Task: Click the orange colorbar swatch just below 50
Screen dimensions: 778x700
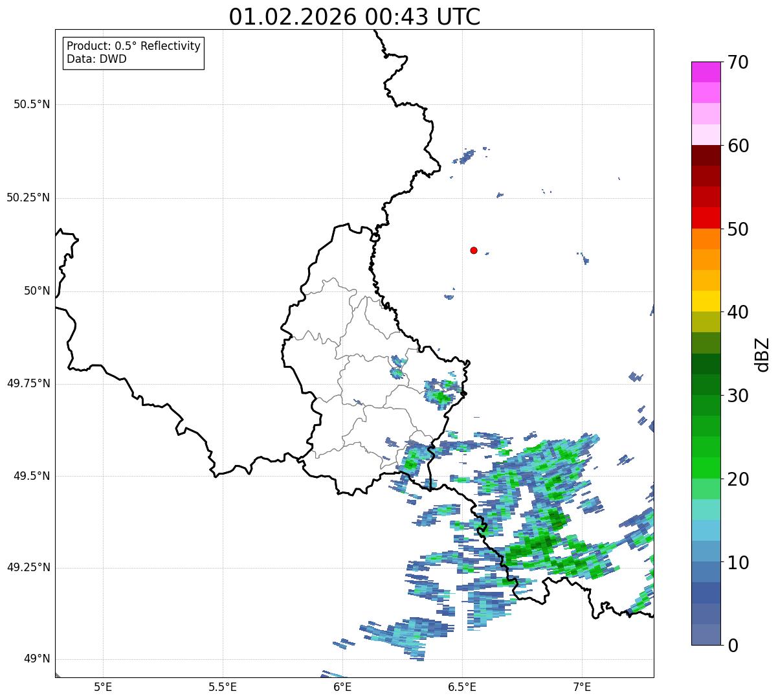Action: (706, 239)
